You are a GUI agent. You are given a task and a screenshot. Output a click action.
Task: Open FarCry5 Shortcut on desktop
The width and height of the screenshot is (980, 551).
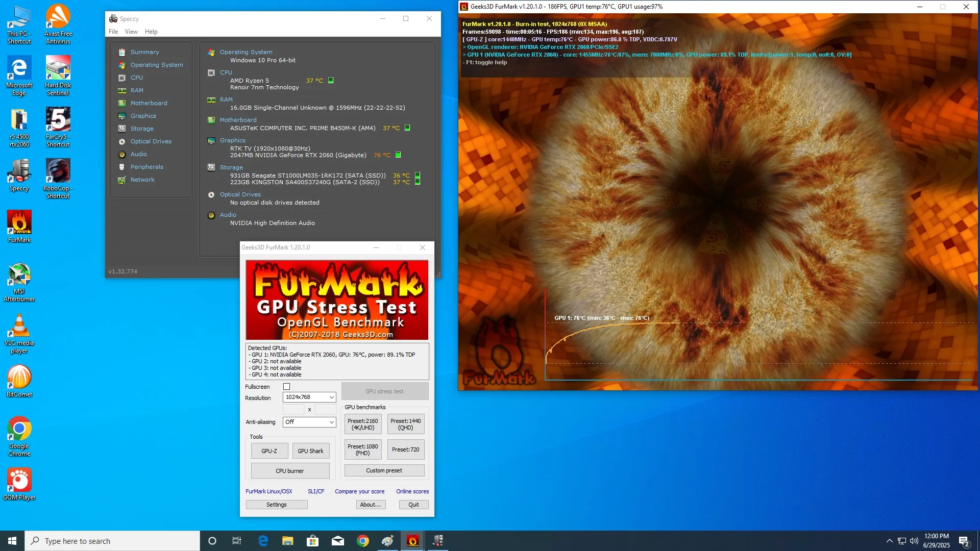(x=58, y=128)
